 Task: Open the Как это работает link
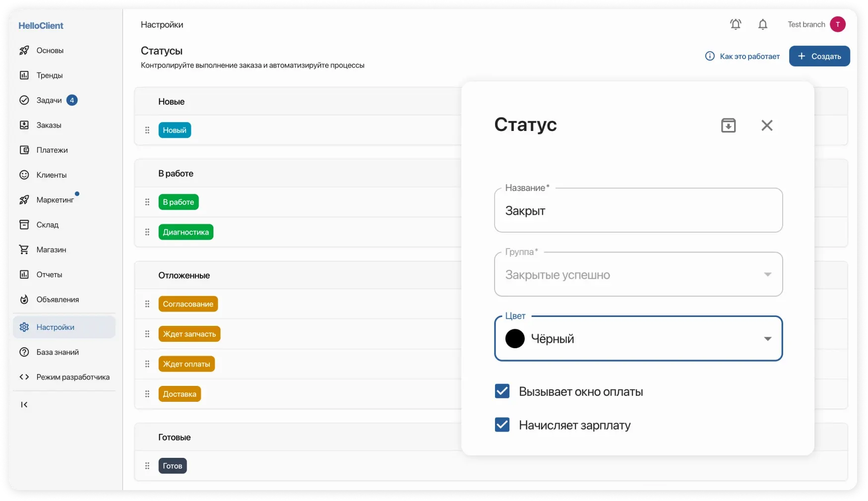(743, 57)
